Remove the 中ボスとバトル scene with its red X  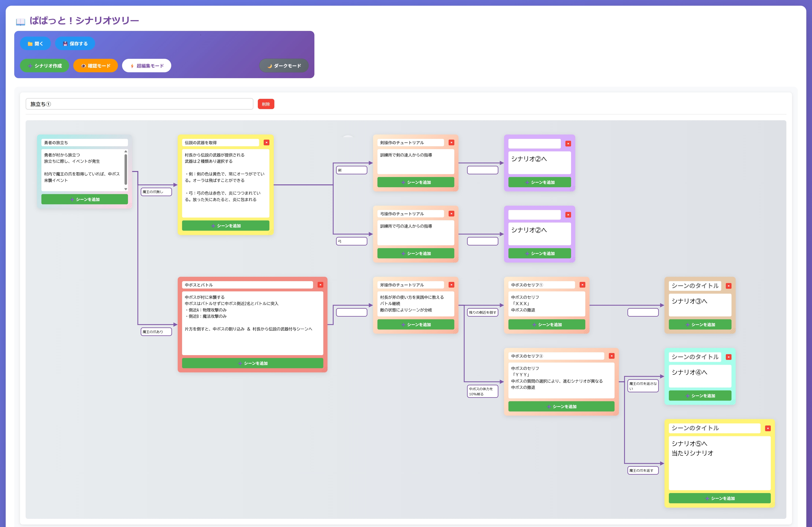320,285
